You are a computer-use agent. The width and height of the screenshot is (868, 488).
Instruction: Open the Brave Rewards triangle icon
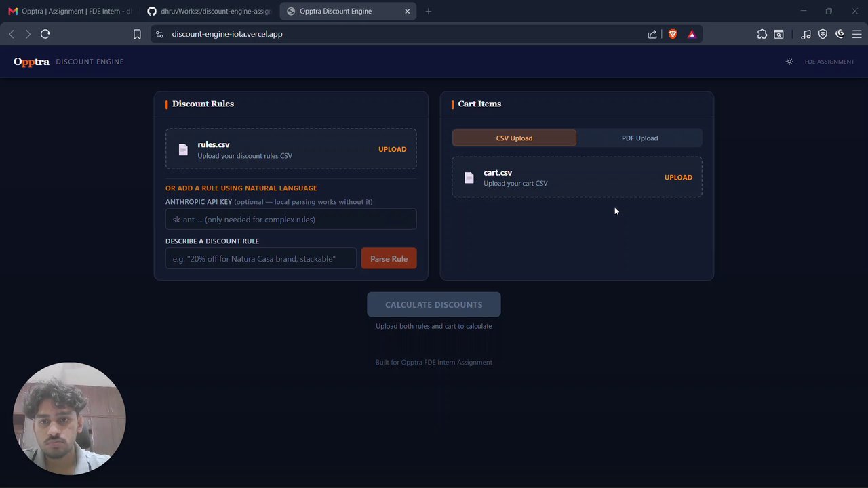coord(692,34)
